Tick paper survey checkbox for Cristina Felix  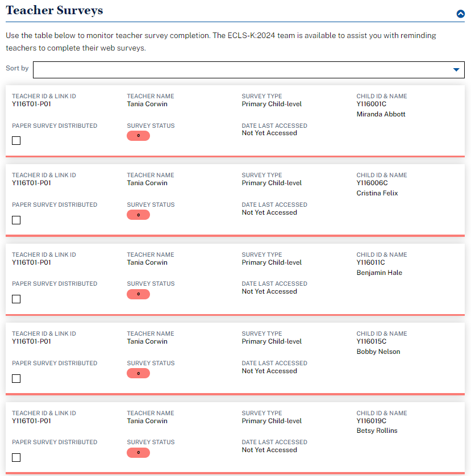click(16, 220)
